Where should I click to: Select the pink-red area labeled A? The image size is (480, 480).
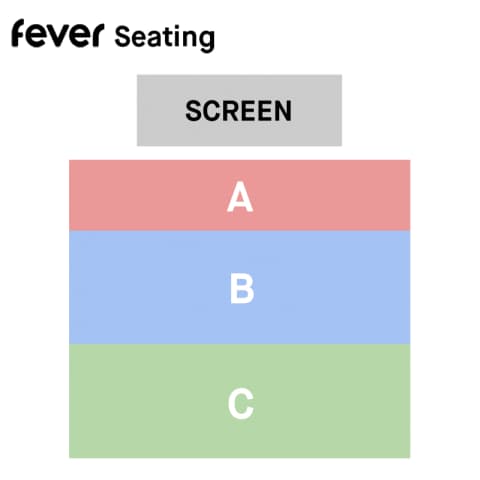[240, 195]
